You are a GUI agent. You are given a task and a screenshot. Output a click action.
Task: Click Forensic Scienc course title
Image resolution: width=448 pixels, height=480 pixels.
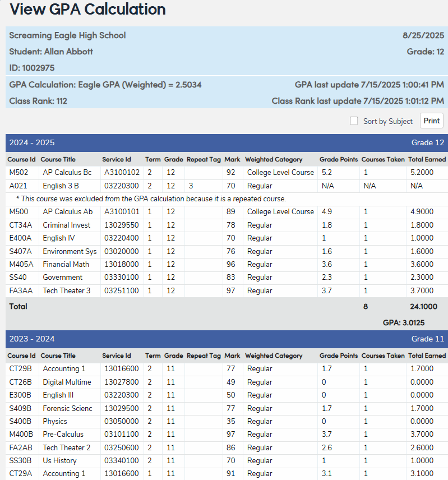[x=67, y=408]
